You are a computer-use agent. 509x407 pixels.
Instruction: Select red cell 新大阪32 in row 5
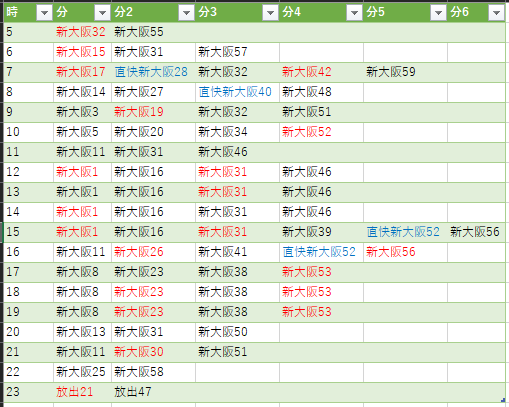point(81,32)
